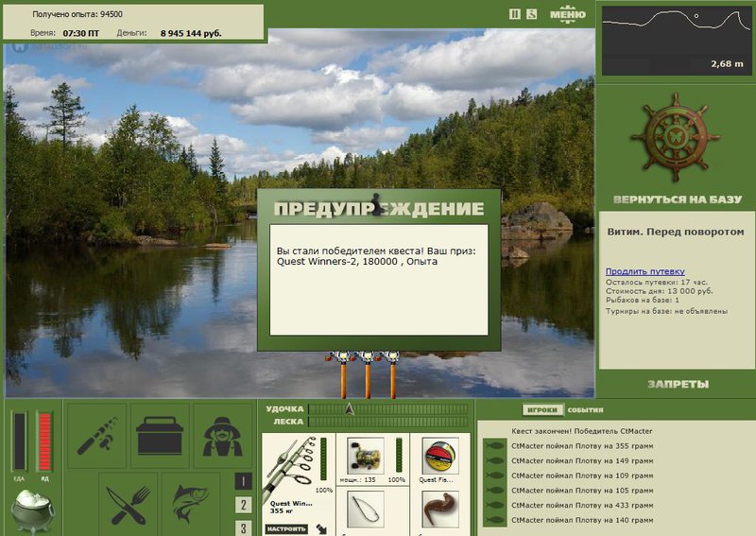Click the money value 8 945 144 руб.
Screen dimensions: 756x536
191,33
